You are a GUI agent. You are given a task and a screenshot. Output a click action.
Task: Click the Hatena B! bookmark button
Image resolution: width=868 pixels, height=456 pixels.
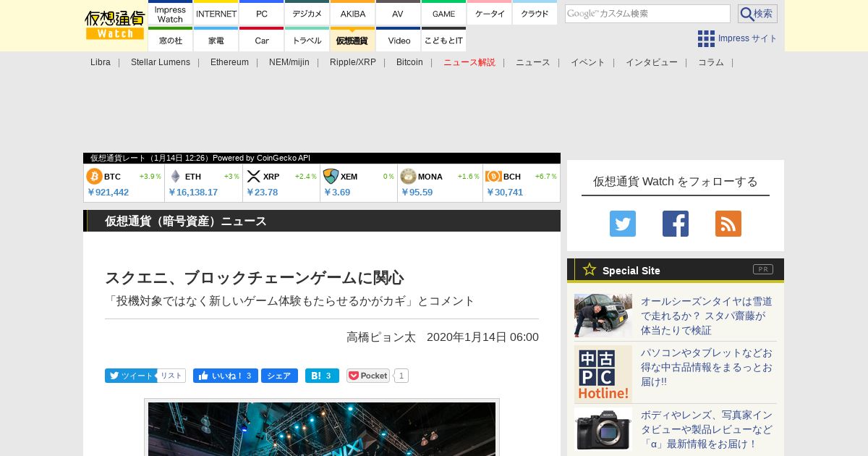click(321, 376)
